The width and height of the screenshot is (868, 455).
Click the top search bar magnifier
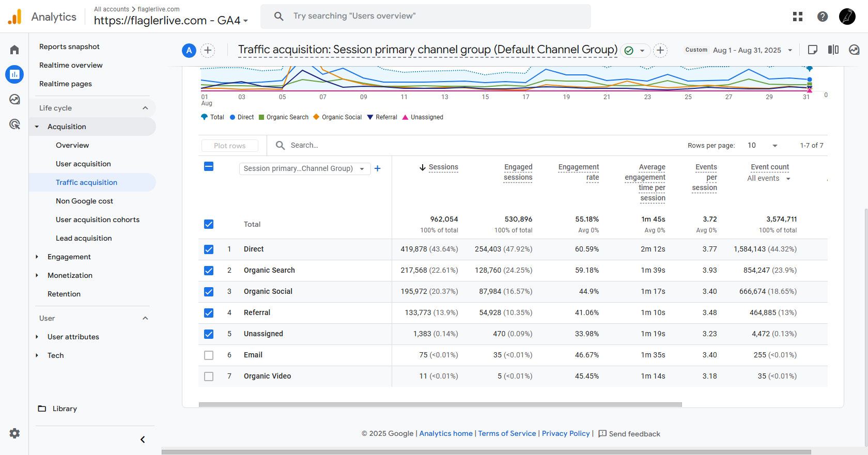click(x=278, y=16)
